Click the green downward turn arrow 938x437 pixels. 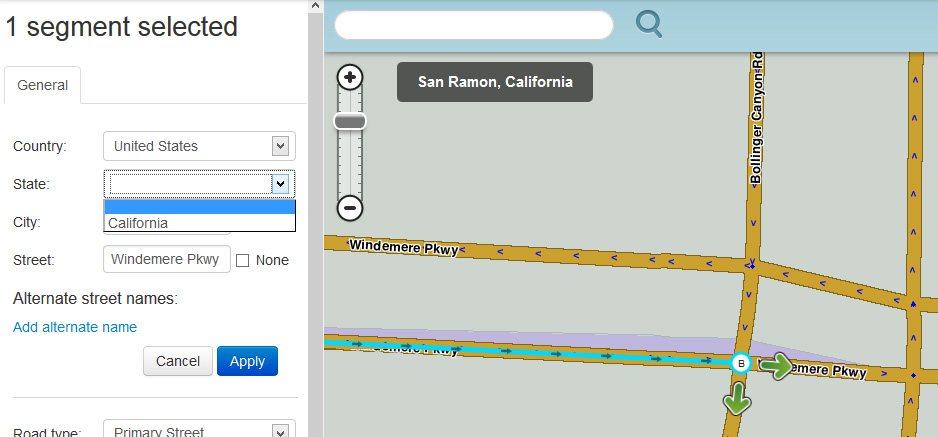coord(738,399)
